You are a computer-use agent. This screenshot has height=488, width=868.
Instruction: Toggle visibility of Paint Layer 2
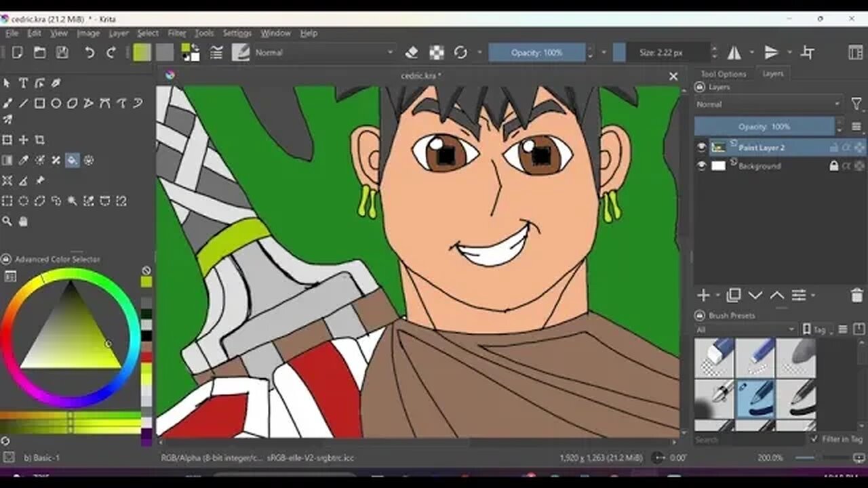(701, 147)
